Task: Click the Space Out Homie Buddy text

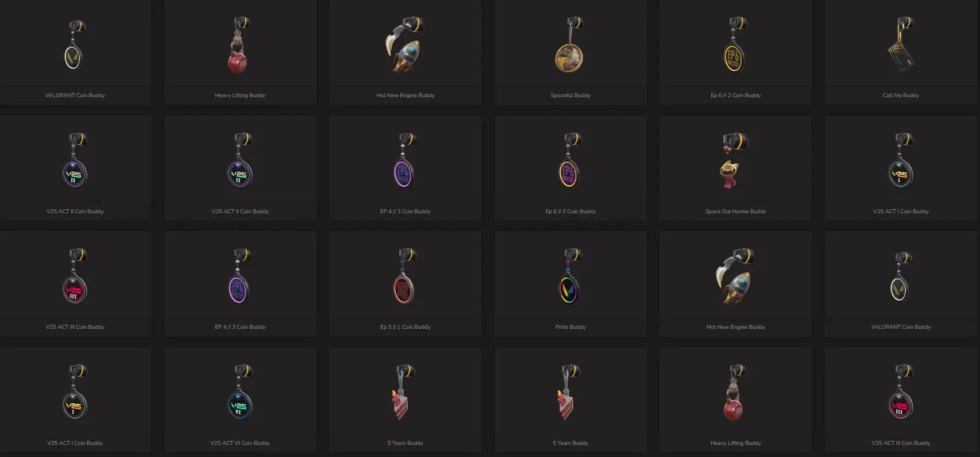Action: 735,212
